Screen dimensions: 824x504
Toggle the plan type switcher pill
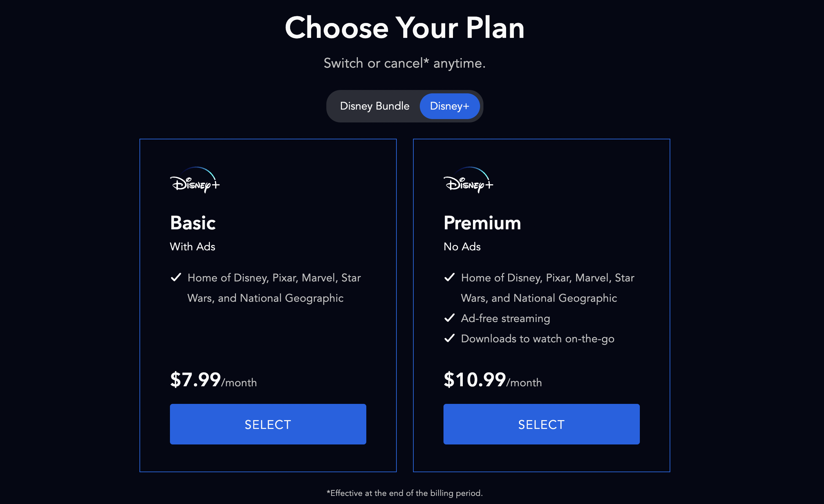point(405,106)
